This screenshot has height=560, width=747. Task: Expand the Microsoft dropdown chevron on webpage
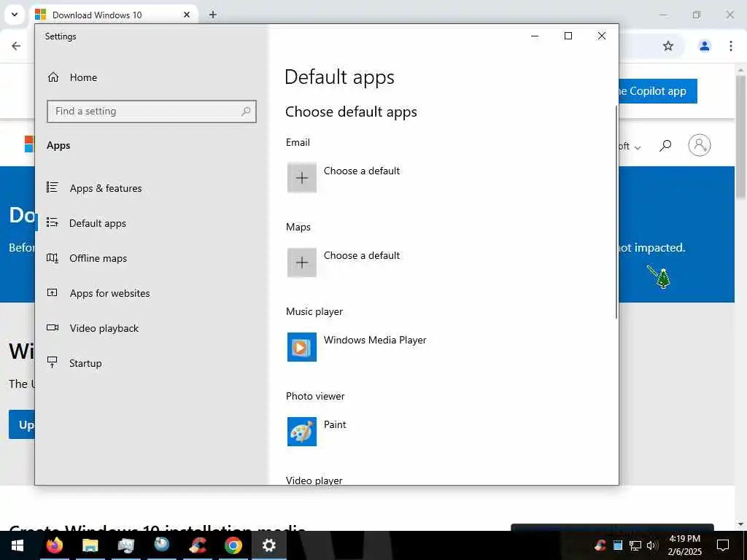pos(638,147)
